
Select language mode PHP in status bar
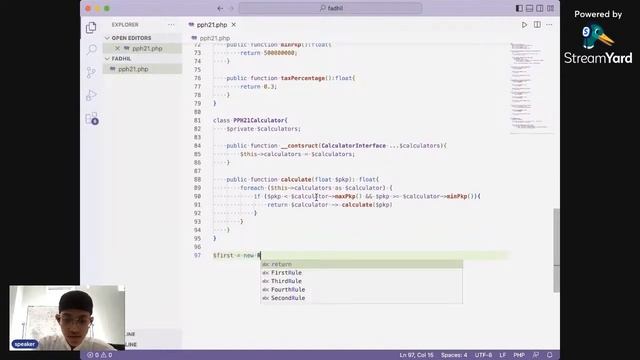(519, 355)
